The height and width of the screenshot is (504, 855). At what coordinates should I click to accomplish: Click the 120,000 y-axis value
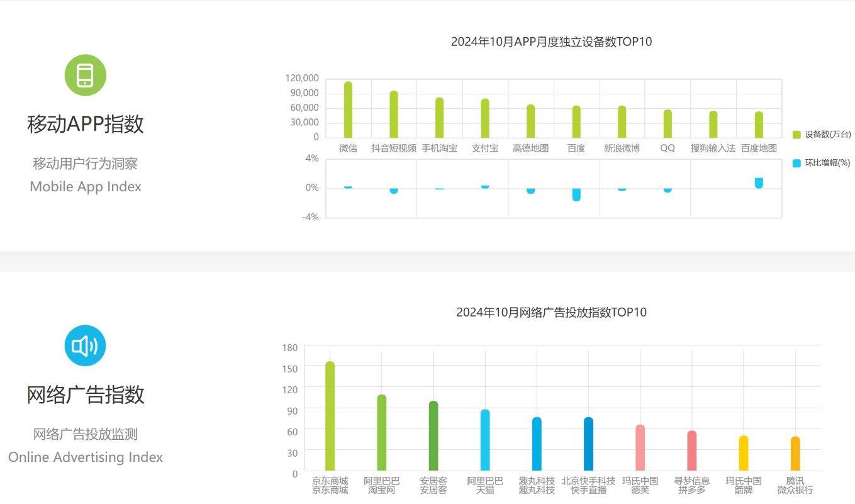[302, 78]
